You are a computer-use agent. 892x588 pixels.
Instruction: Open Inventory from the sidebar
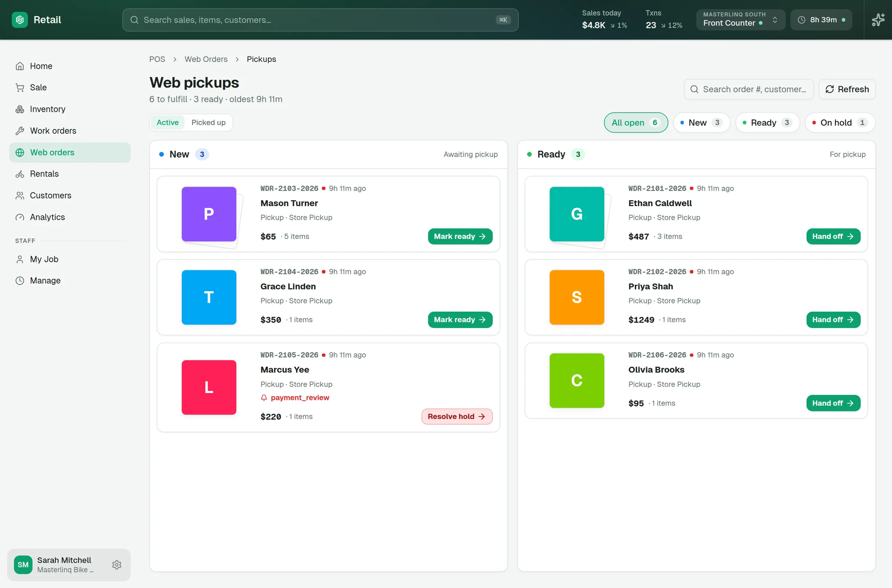point(70,109)
